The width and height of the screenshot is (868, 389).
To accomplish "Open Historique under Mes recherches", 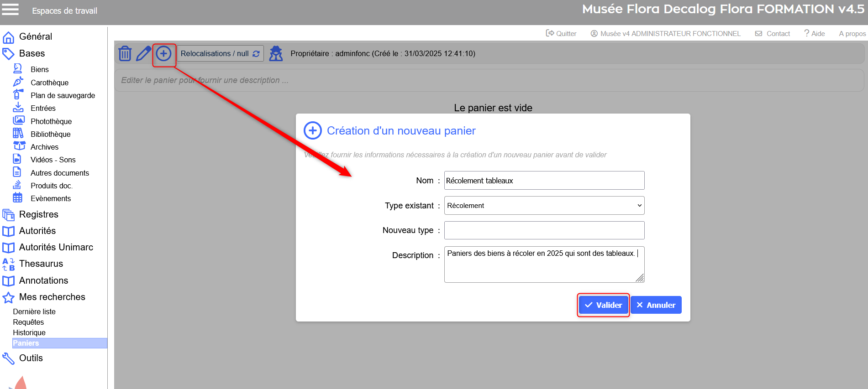I will [x=29, y=332].
